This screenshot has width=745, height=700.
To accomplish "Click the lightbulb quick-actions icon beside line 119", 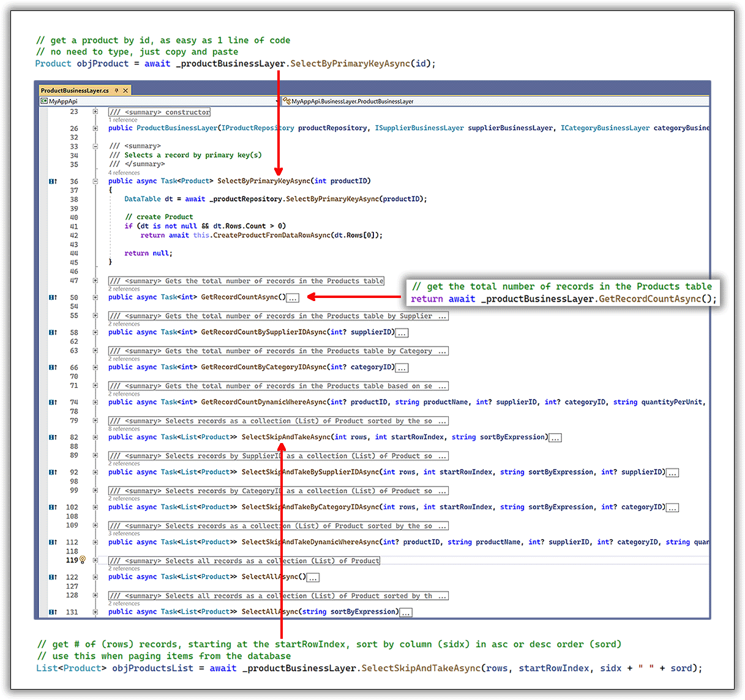I will tap(82, 560).
